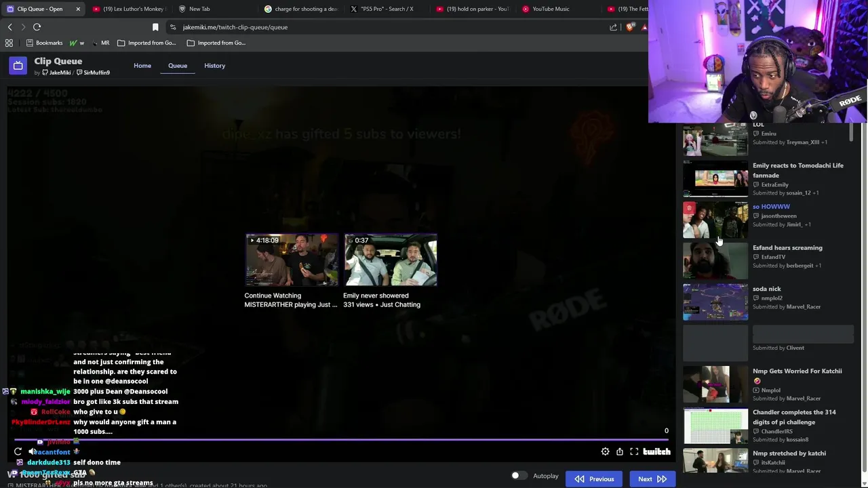Open the History tab
Screen dimensions: 868x488
[x=214, y=66]
